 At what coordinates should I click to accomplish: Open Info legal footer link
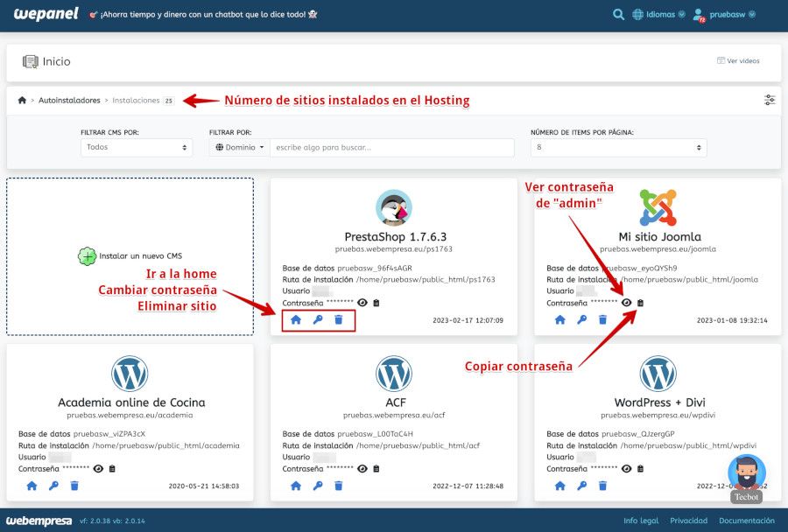click(641, 521)
